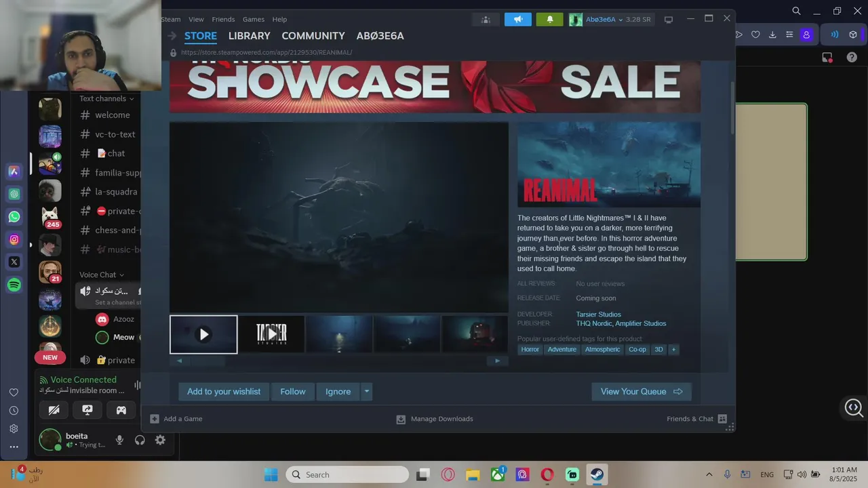868x488 pixels.
Task: Open Opera magnifier search button at right edge
Action: (854, 407)
